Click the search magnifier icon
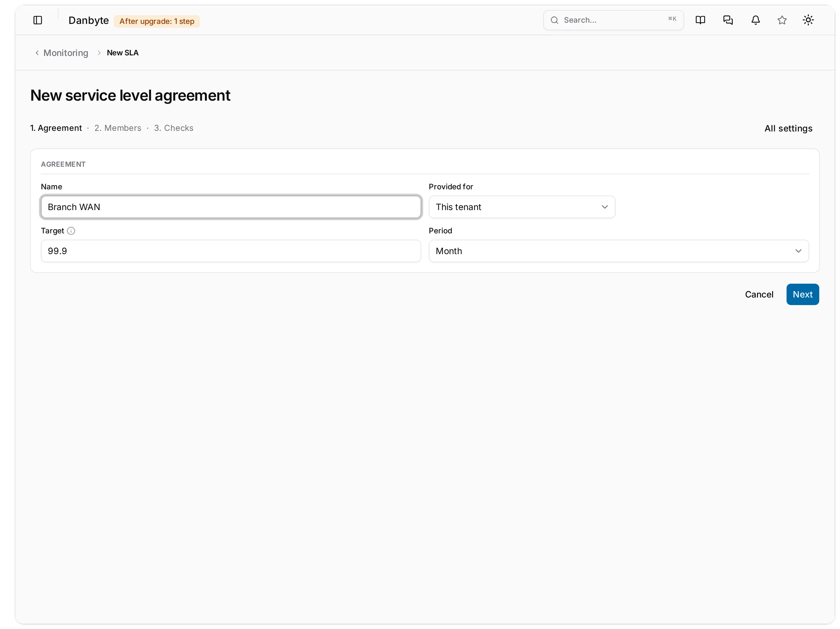 [554, 20]
